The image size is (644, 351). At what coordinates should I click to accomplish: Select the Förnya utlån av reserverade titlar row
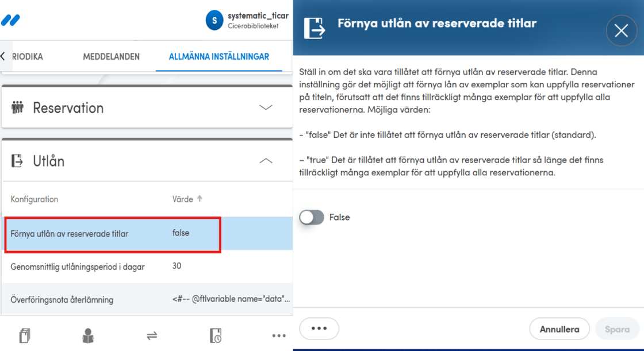coord(147,234)
